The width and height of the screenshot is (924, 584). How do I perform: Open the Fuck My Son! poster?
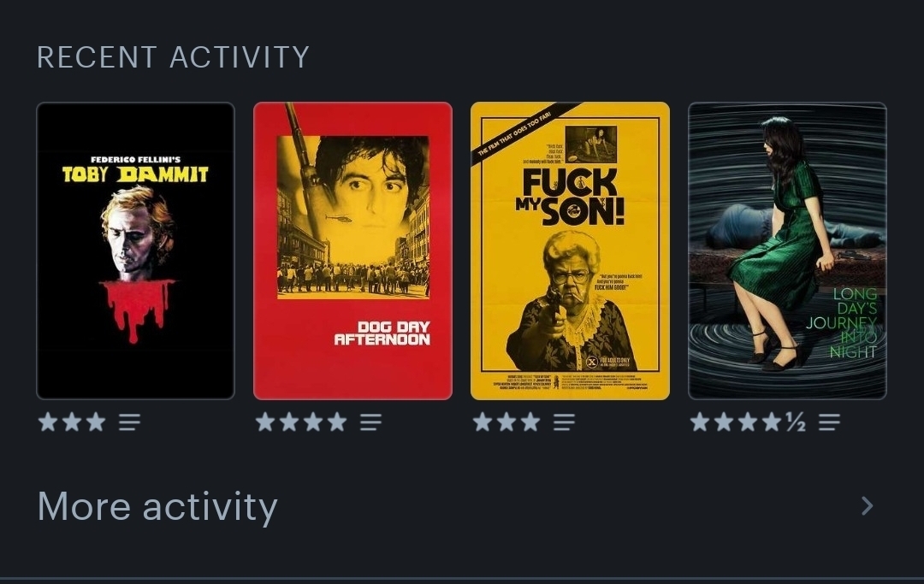click(x=570, y=251)
